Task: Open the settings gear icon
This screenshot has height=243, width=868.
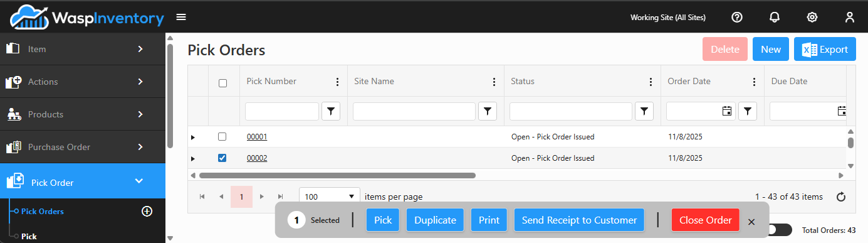Action: 812,17
